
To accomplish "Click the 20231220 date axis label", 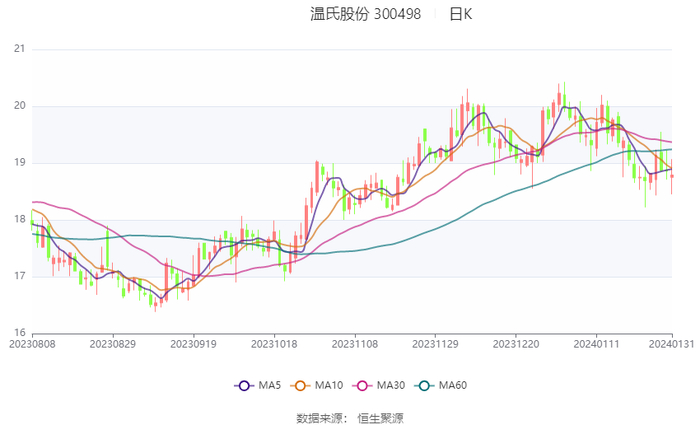I will (516, 344).
